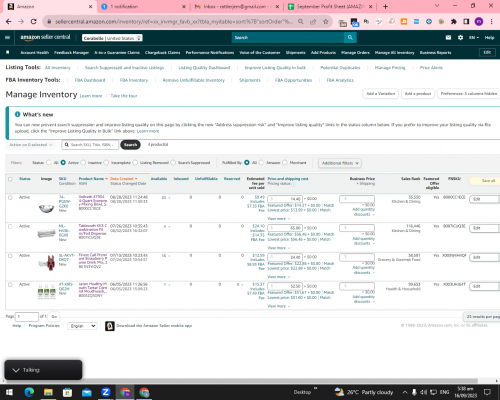Tick the checkbox for the mouthwash row
Screen dimensions: 500x400
coord(10,285)
